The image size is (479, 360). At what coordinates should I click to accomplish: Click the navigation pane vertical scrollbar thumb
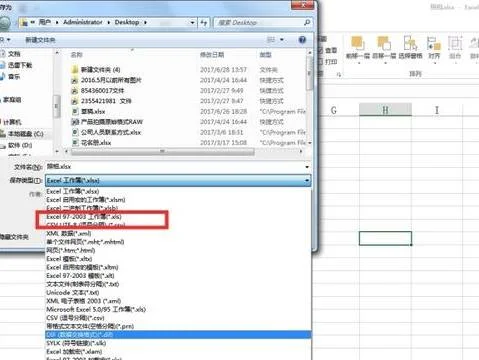coord(57,106)
